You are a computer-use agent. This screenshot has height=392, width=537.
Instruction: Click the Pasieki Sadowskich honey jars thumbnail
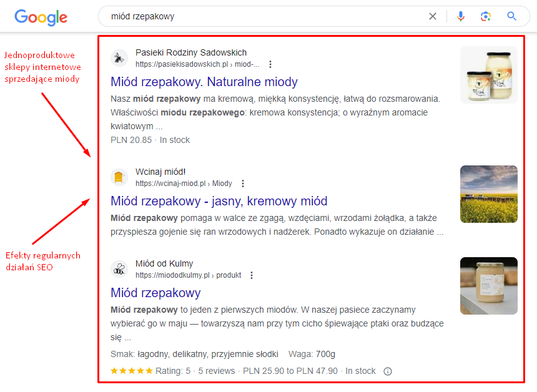(489, 75)
